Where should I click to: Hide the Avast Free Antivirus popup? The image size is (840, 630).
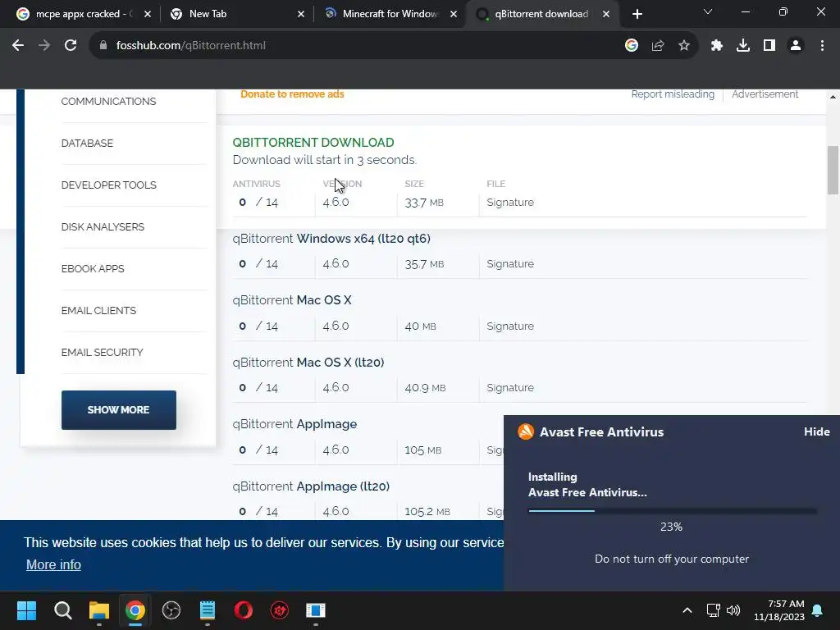[816, 431]
